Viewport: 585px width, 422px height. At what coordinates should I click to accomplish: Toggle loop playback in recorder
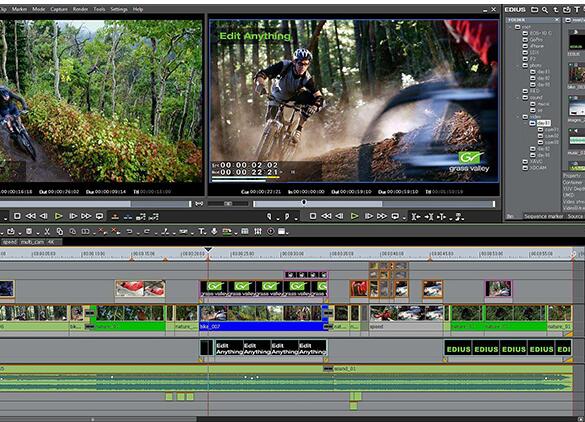[395, 216]
